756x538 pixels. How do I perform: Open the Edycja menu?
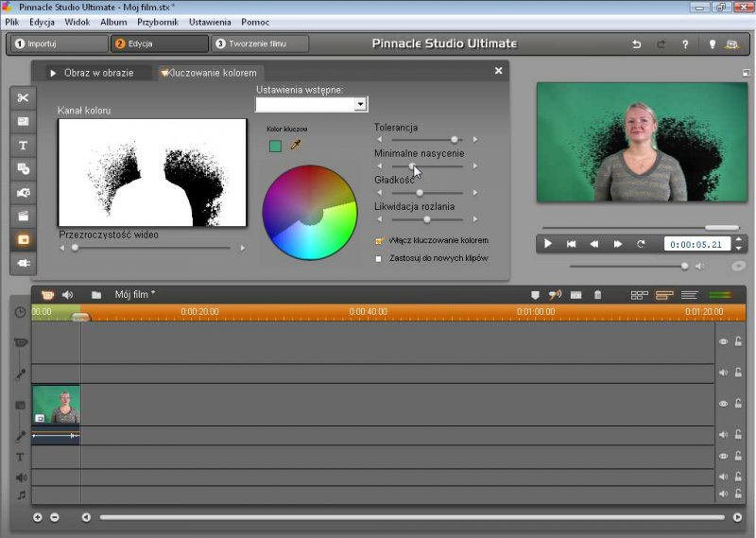click(x=42, y=22)
